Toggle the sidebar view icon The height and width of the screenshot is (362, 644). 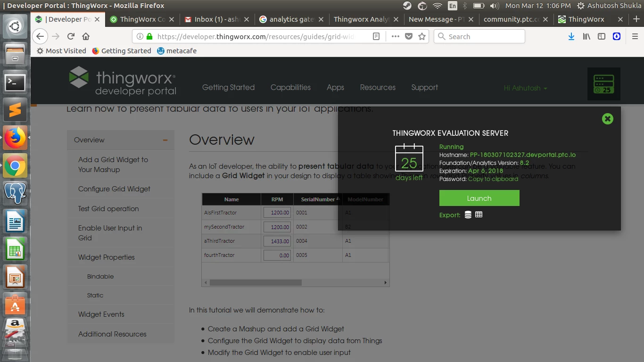pos(602,36)
